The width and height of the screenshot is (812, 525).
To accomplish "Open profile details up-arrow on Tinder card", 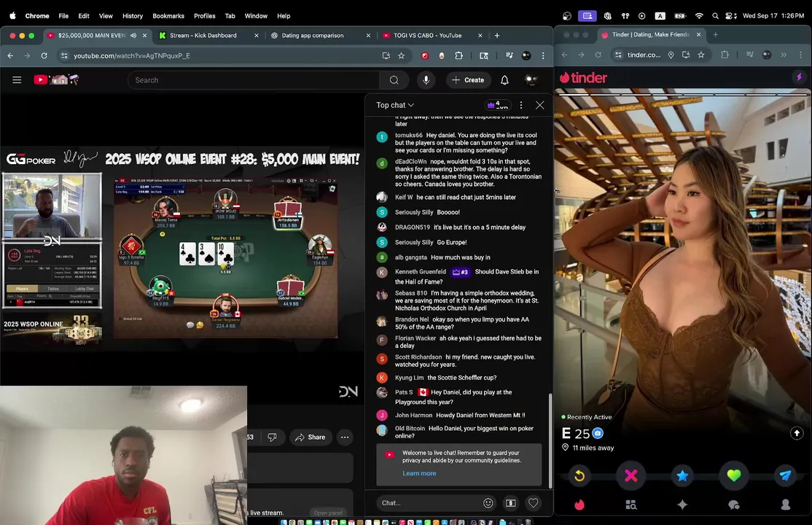I will pos(797,432).
